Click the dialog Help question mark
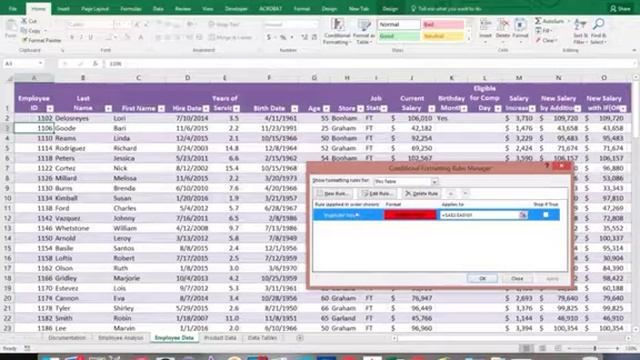Screen dimensions: 640x360 click(x=547, y=166)
